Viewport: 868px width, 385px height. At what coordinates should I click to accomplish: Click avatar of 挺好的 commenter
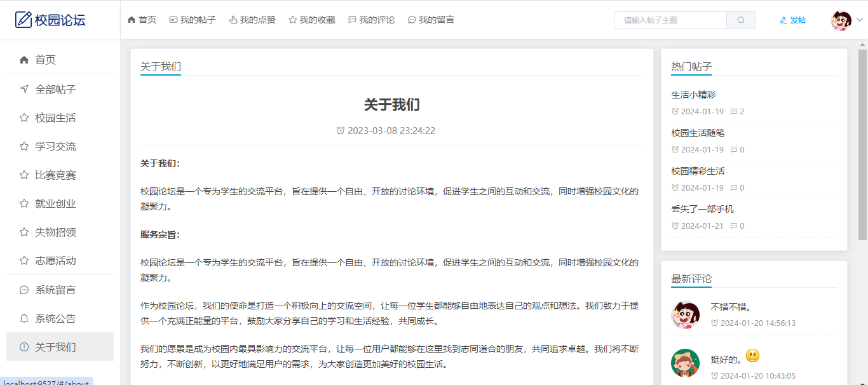coord(685,363)
